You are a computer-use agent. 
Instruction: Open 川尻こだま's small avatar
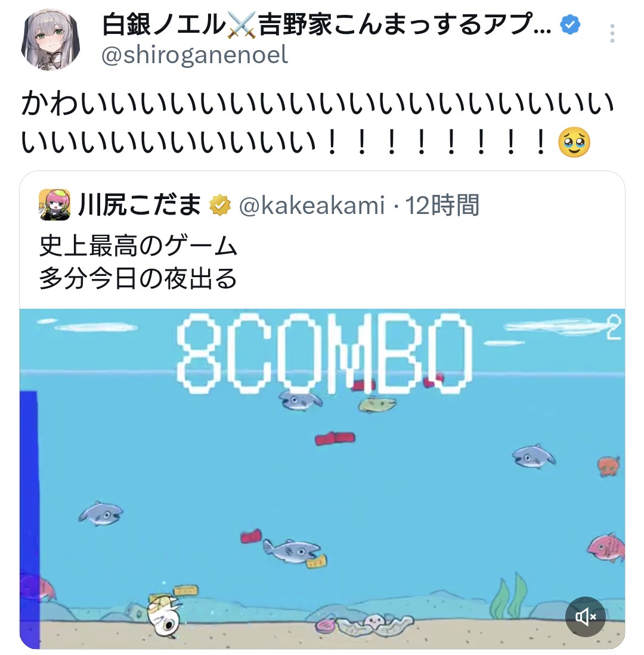tap(55, 204)
